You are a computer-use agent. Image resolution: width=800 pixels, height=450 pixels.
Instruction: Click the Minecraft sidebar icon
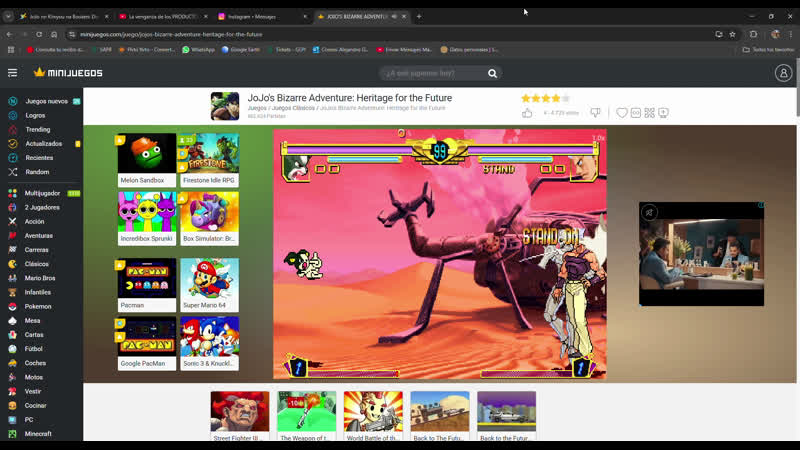pyautogui.click(x=13, y=434)
